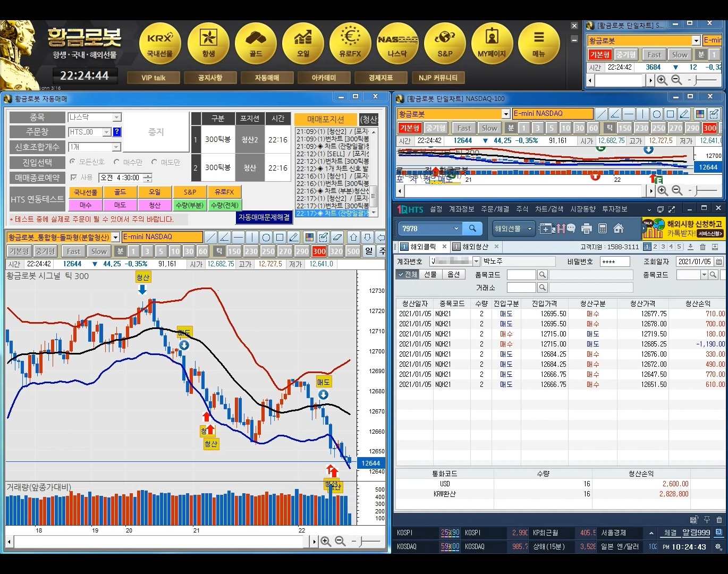
Task: Click the 경제지표 button
Action: click(x=380, y=78)
